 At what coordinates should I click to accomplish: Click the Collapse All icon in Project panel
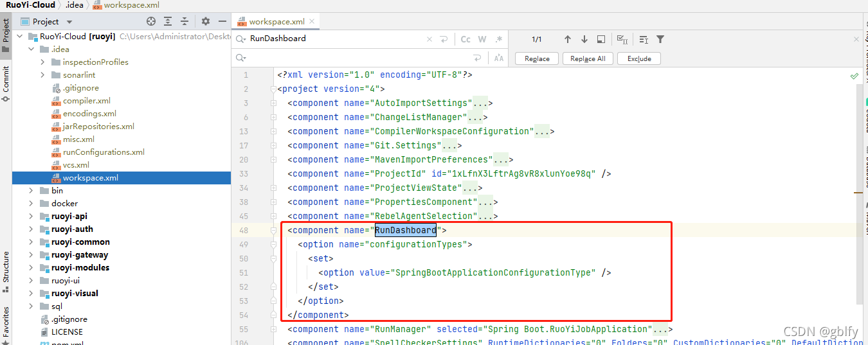point(185,21)
